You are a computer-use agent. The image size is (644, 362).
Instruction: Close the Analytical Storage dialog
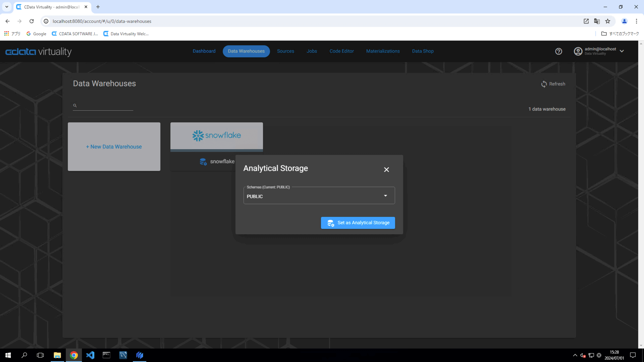[x=386, y=170]
